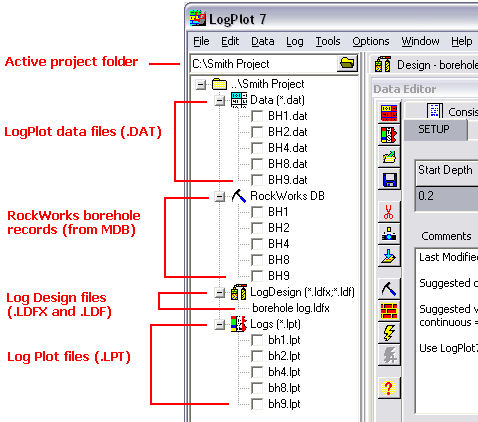Screen dimensions: 478x422
Task: Click the Design borehole window icon
Action: [383, 64]
